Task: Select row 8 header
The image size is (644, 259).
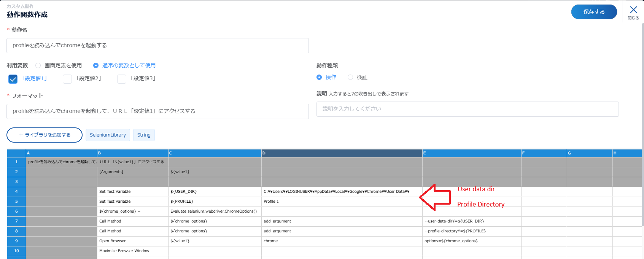Action: pyautogui.click(x=16, y=231)
